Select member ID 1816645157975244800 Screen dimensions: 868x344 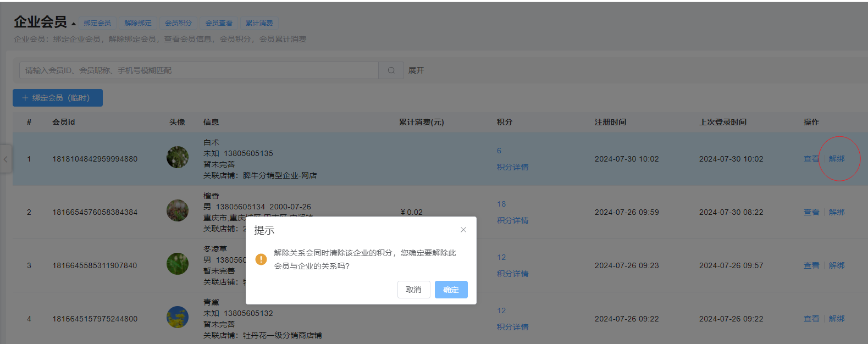pyautogui.click(x=95, y=319)
